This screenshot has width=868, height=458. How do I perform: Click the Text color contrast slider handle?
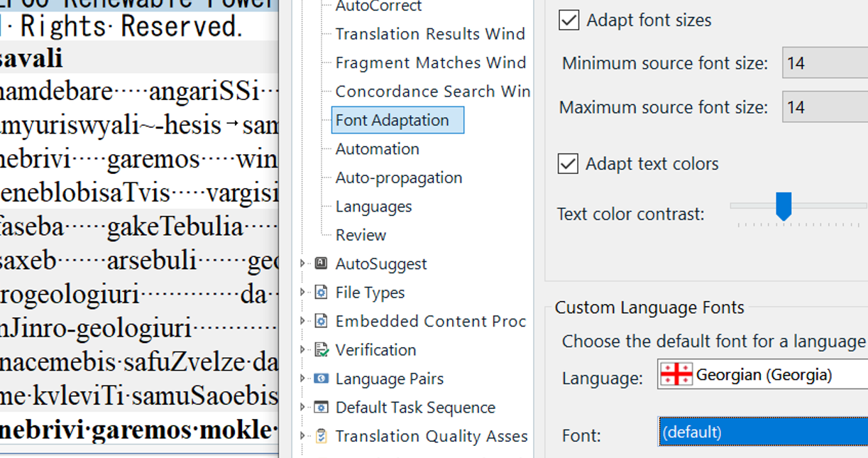tap(784, 206)
